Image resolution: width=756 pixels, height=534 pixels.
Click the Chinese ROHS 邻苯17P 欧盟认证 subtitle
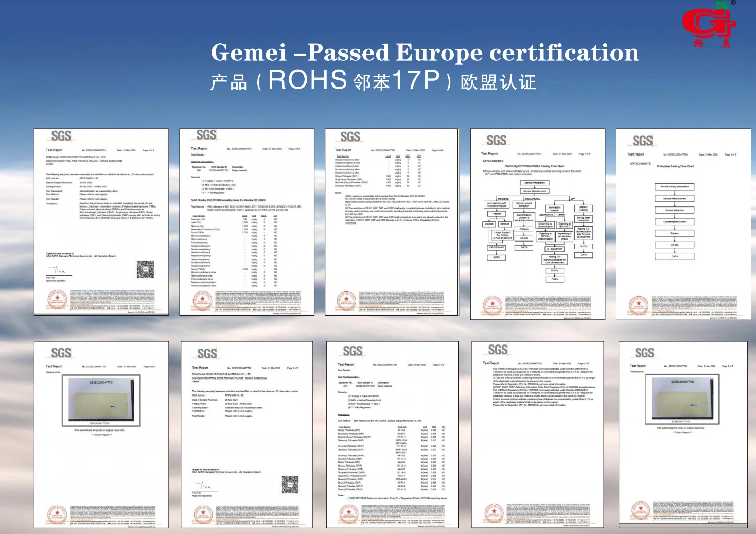coord(373,80)
